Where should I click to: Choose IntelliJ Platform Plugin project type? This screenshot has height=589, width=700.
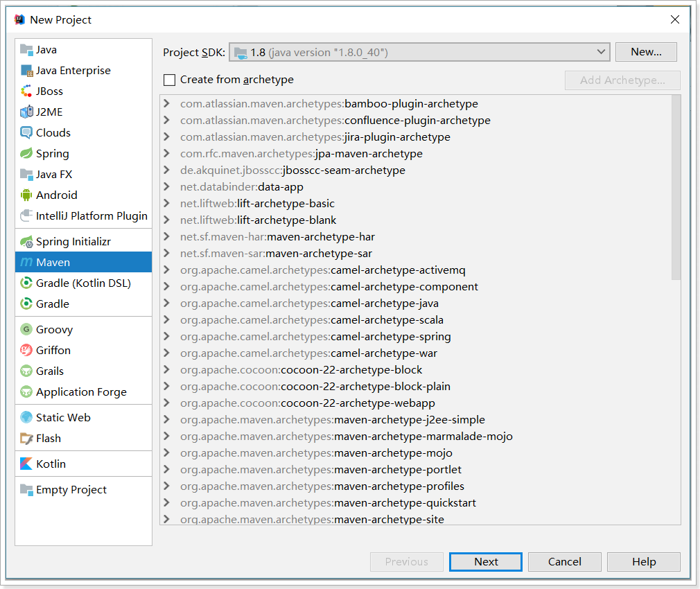click(83, 216)
